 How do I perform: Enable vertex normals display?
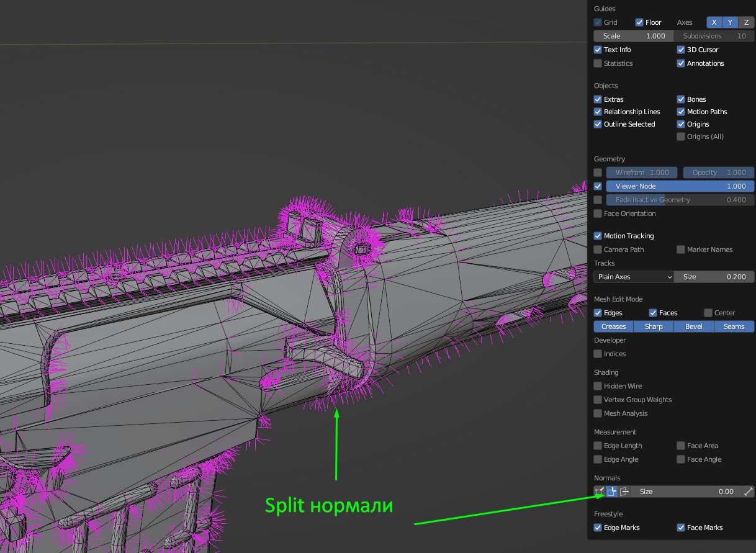600,492
